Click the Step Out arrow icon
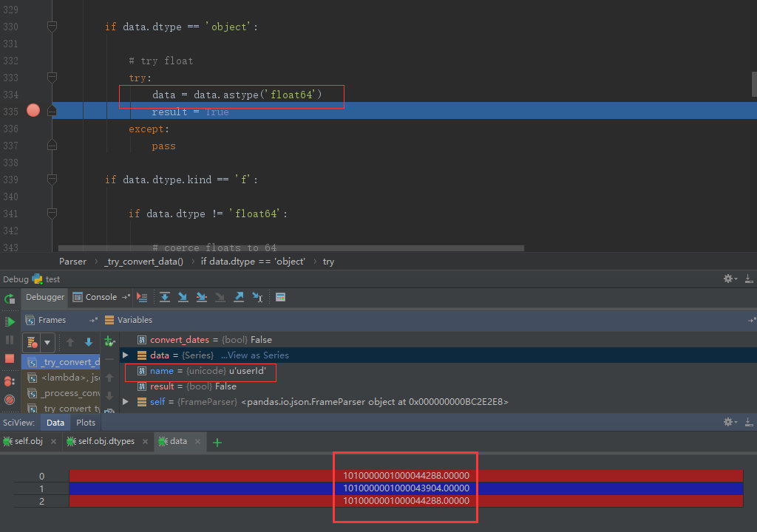Viewport: 757px width, 532px height. (x=239, y=297)
